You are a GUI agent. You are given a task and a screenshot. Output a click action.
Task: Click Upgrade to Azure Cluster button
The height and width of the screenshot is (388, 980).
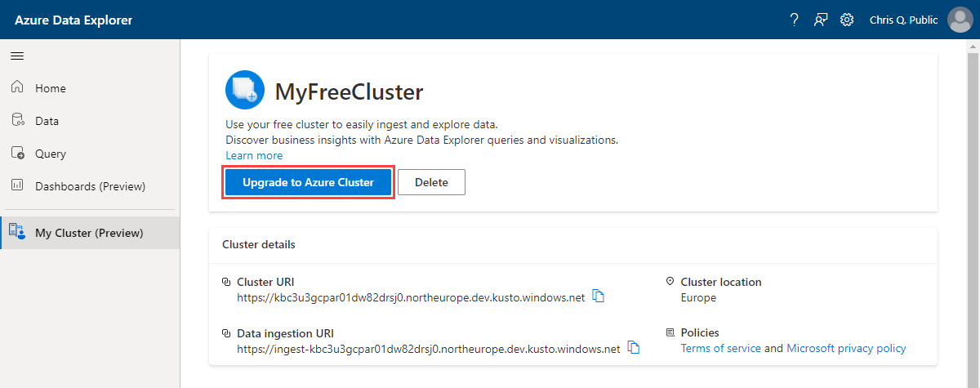point(308,182)
